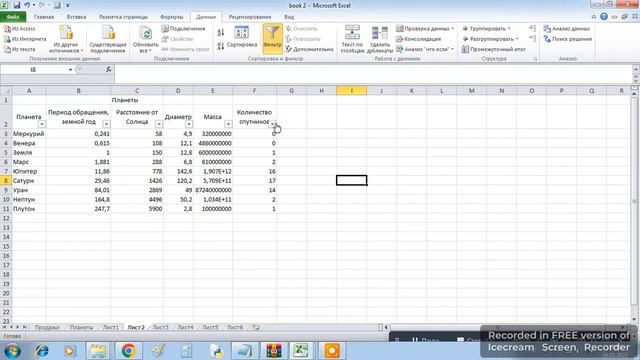
Task: Click Анализ данных button
Action: pyautogui.click(x=567, y=29)
